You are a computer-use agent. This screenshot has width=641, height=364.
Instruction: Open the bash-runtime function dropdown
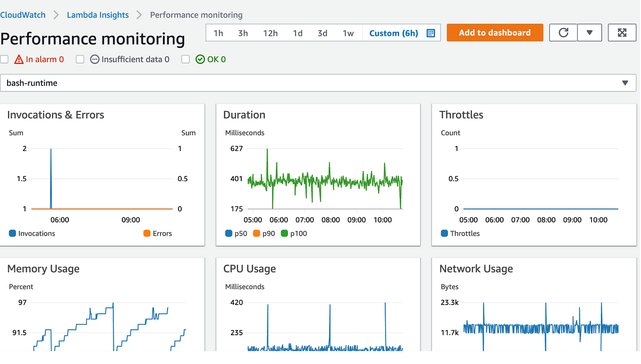pyautogui.click(x=629, y=83)
